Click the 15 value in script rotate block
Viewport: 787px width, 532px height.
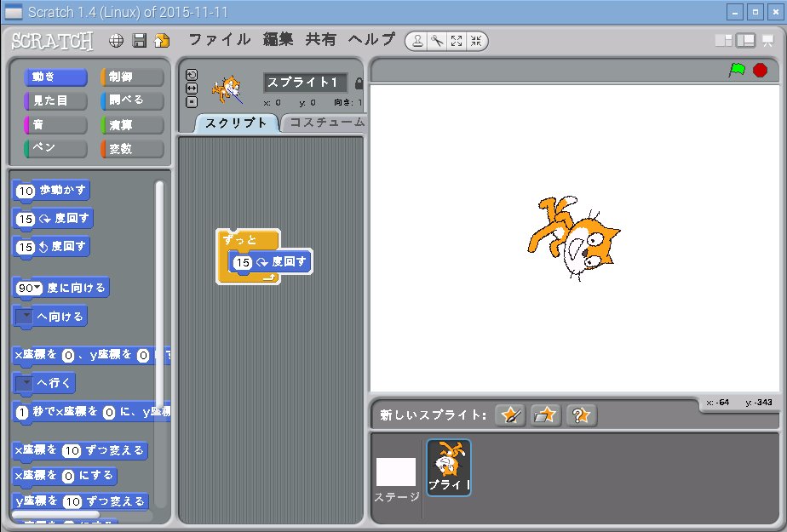pos(243,262)
